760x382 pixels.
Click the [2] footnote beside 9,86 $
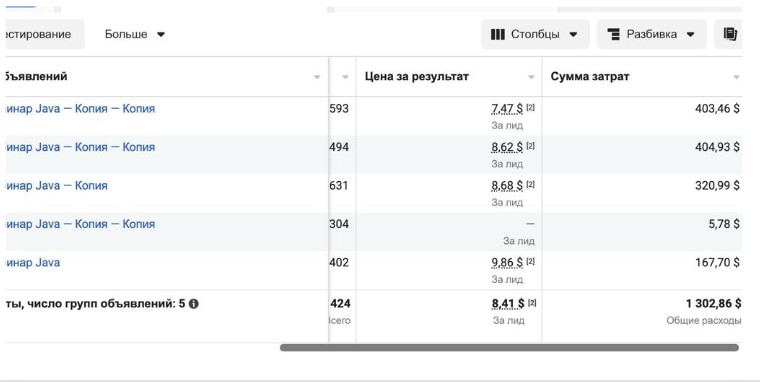tap(531, 261)
